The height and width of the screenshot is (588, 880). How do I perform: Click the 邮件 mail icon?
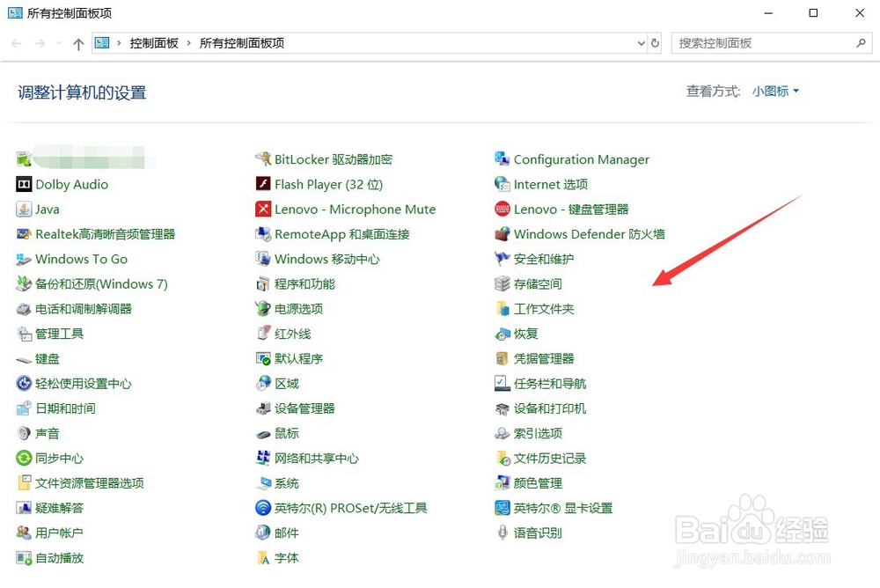point(262,533)
